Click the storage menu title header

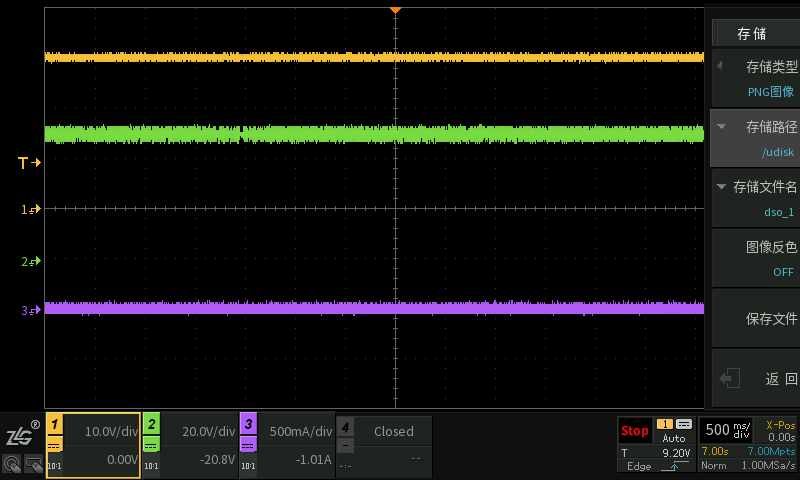pos(756,33)
